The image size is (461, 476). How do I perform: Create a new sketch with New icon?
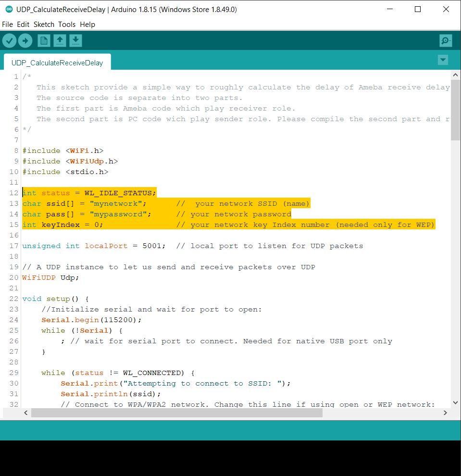tap(44, 41)
